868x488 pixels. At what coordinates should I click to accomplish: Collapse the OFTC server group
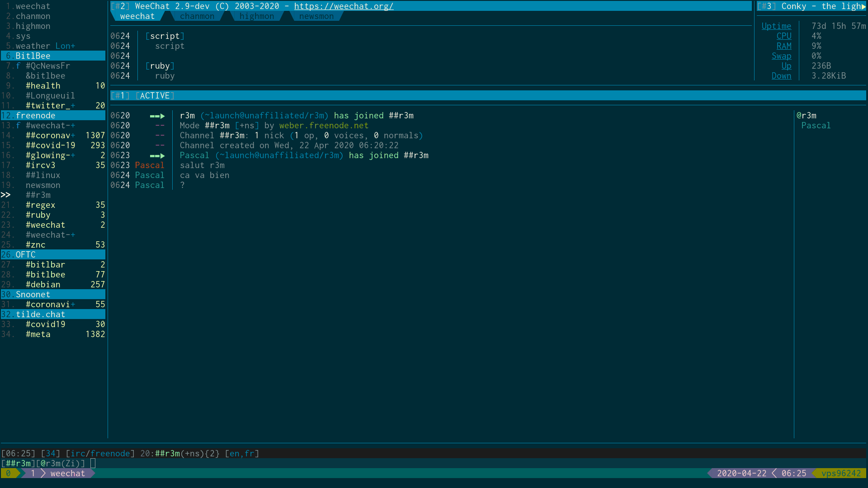25,255
